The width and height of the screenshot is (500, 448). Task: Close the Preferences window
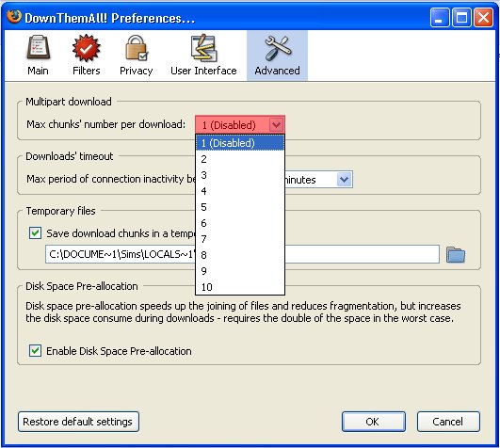coord(483,18)
